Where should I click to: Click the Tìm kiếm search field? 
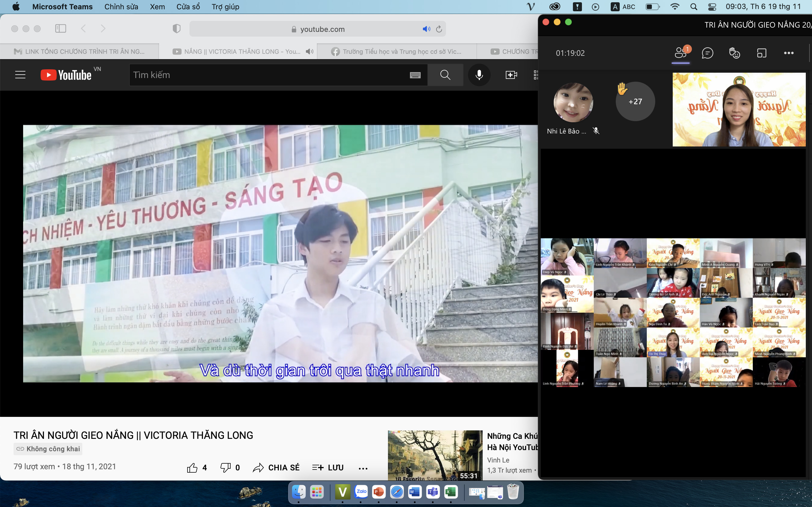268,75
